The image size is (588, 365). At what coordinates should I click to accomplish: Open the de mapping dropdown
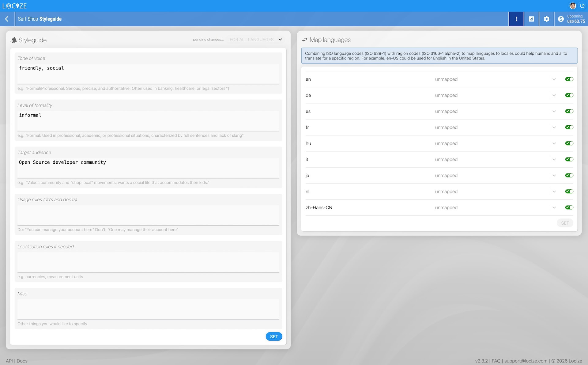[x=554, y=95]
